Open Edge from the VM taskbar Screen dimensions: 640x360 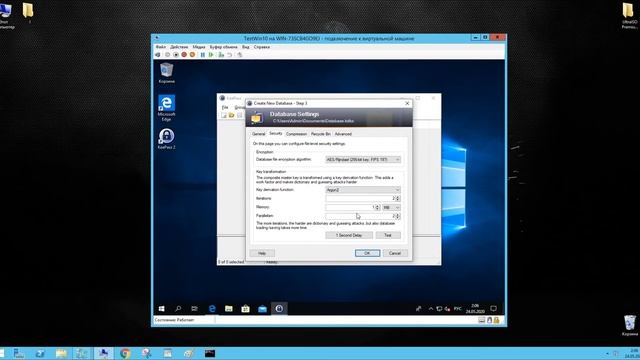tap(212, 309)
